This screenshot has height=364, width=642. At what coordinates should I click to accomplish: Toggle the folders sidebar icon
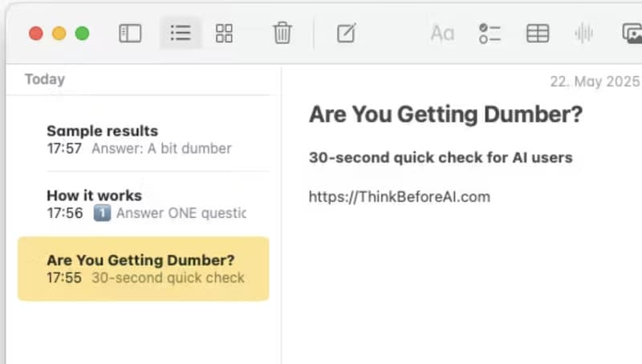(130, 33)
